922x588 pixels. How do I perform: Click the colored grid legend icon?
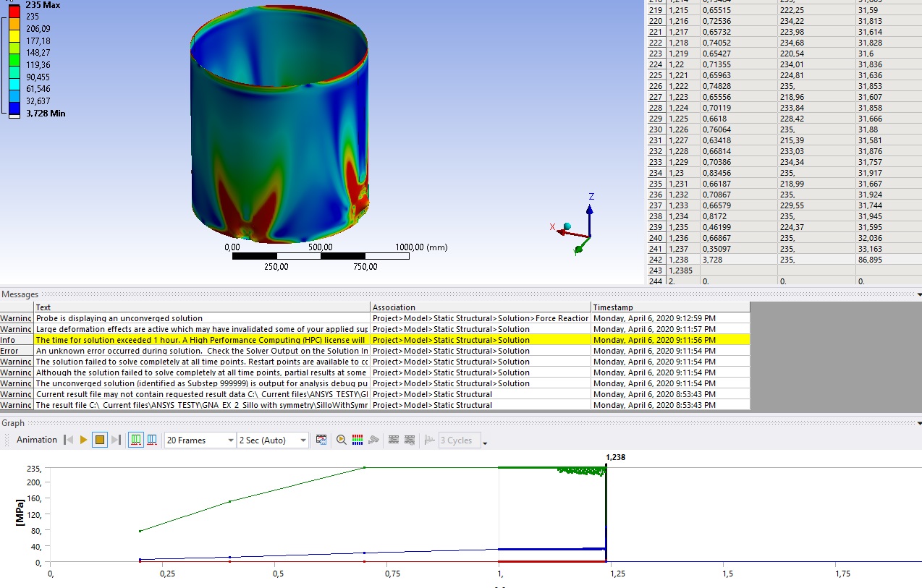[358, 440]
